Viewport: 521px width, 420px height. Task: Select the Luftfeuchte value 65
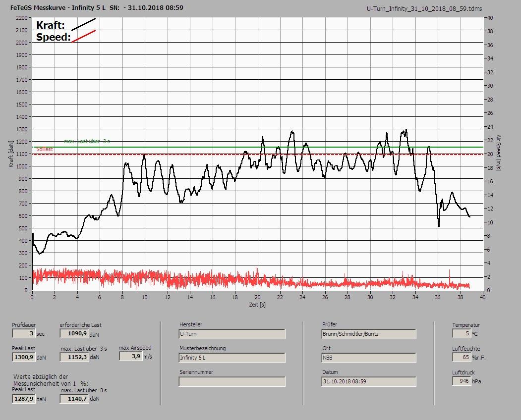[461, 357]
